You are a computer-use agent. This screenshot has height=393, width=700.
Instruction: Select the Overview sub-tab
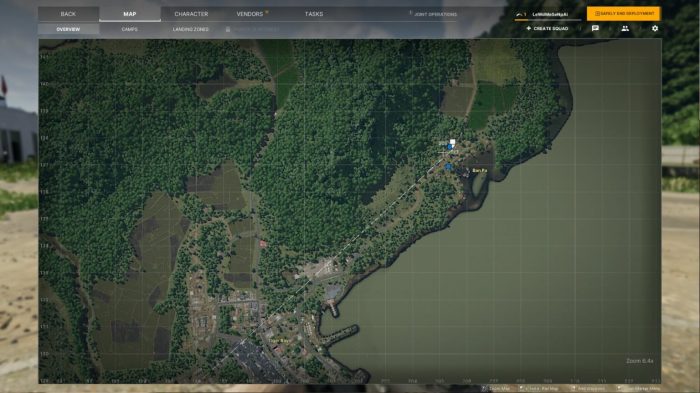pos(68,29)
